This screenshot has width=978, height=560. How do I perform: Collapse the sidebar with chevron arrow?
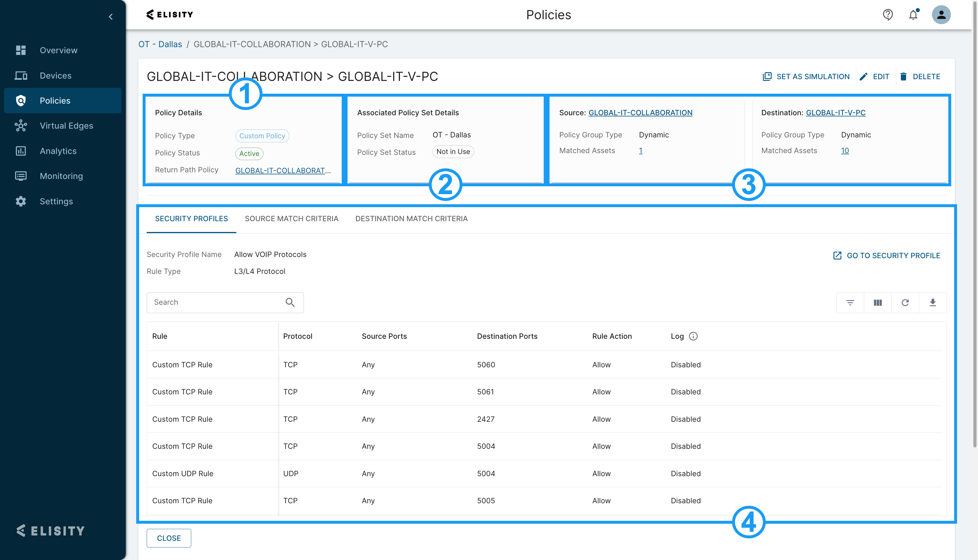pyautogui.click(x=111, y=17)
